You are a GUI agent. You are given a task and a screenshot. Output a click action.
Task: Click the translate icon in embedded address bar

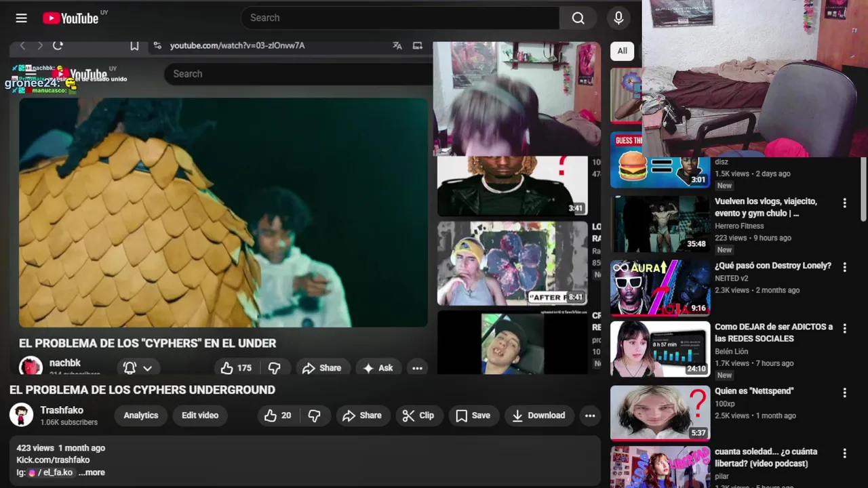(x=397, y=45)
